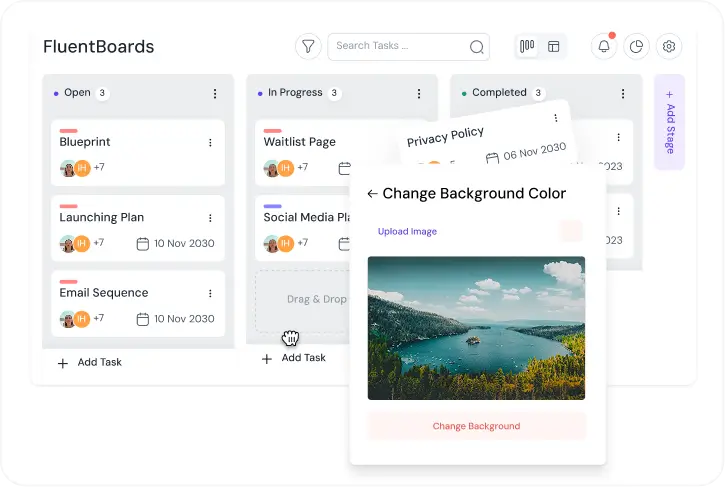Switch to table layout view icon
Viewport: 725px width, 487px height.
tap(553, 46)
